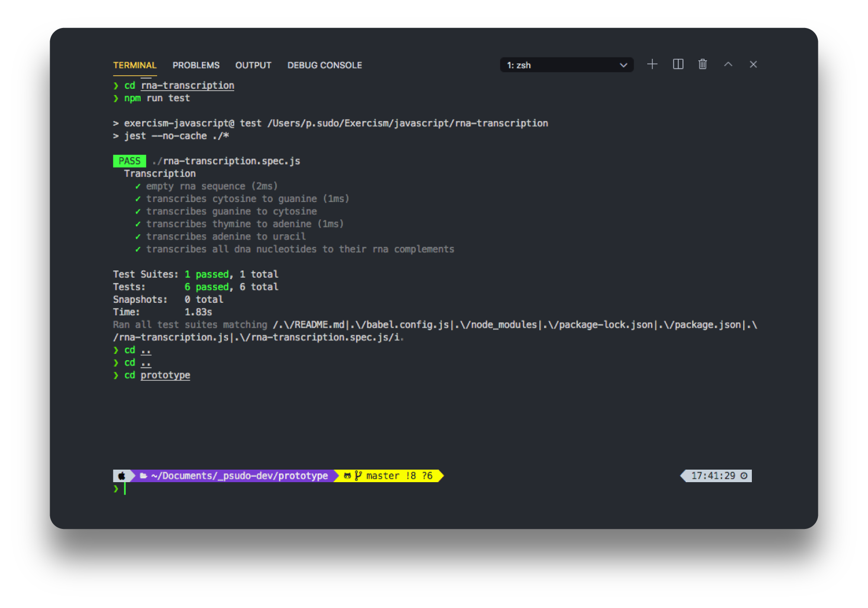
Task: Open the DEBUG CONSOLE tab
Action: pos(324,65)
